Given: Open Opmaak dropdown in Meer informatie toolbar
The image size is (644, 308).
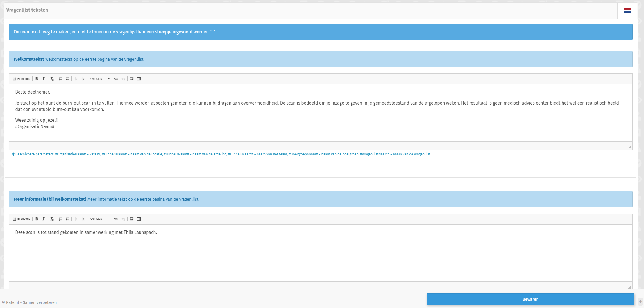Looking at the screenshot, I should 100,219.
